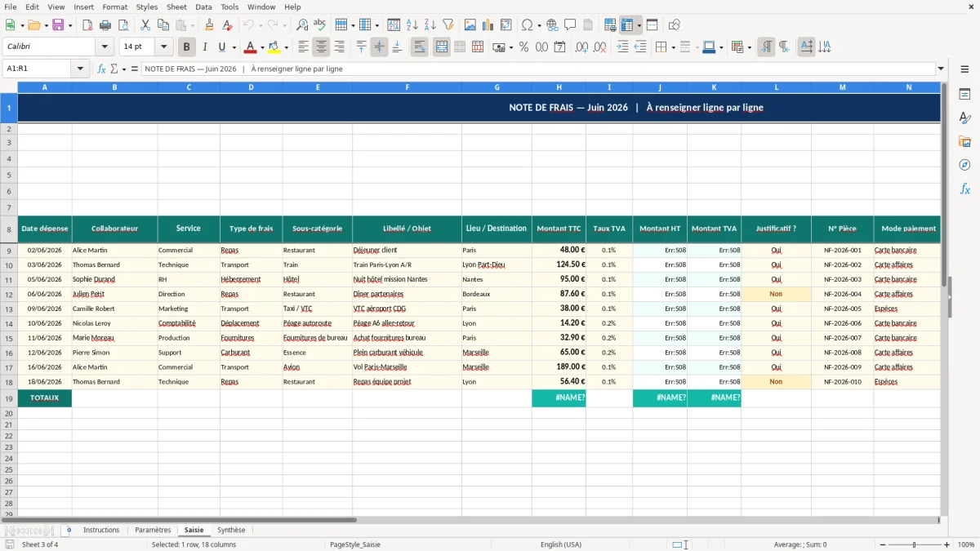Click the Add Decimal Place icon
Image resolution: width=980 pixels, height=551 pixels.
[x=581, y=47]
